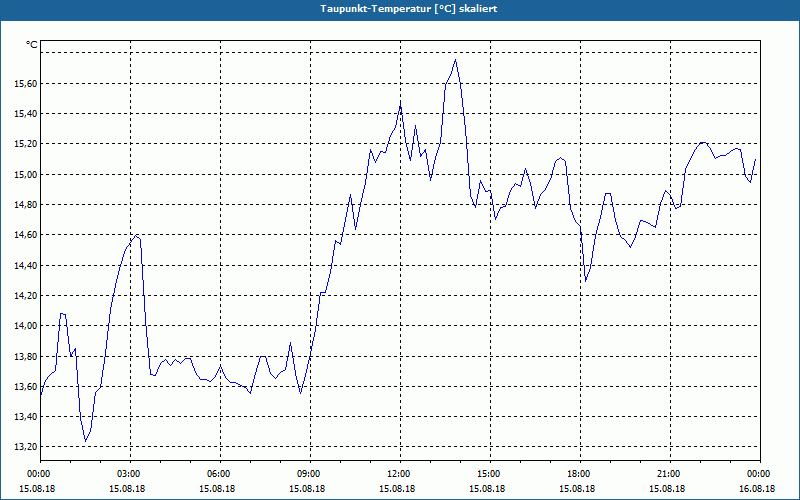This screenshot has width=800, height=500.
Task: Click the '14,40' y-axis tick label
Action: pos(25,265)
